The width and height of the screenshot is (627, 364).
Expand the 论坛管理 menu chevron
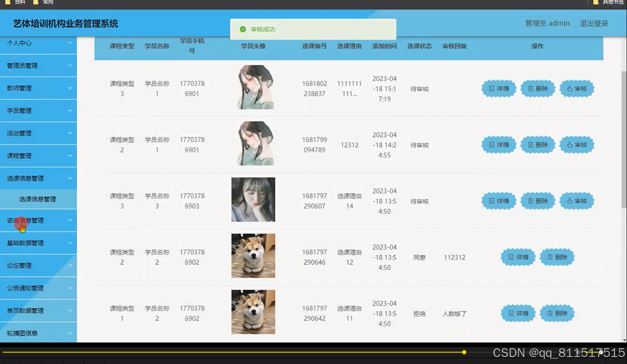(x=70, y=265)
